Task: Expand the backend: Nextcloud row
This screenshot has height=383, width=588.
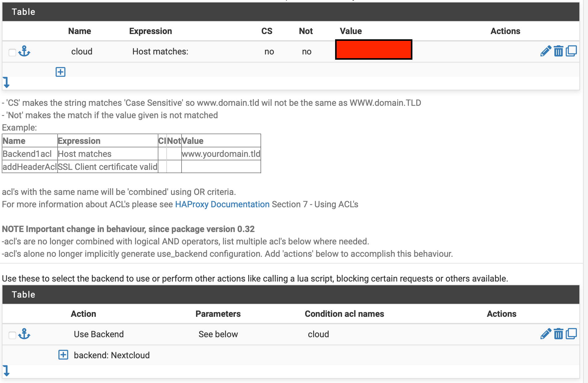Action: tap(63, 355)
